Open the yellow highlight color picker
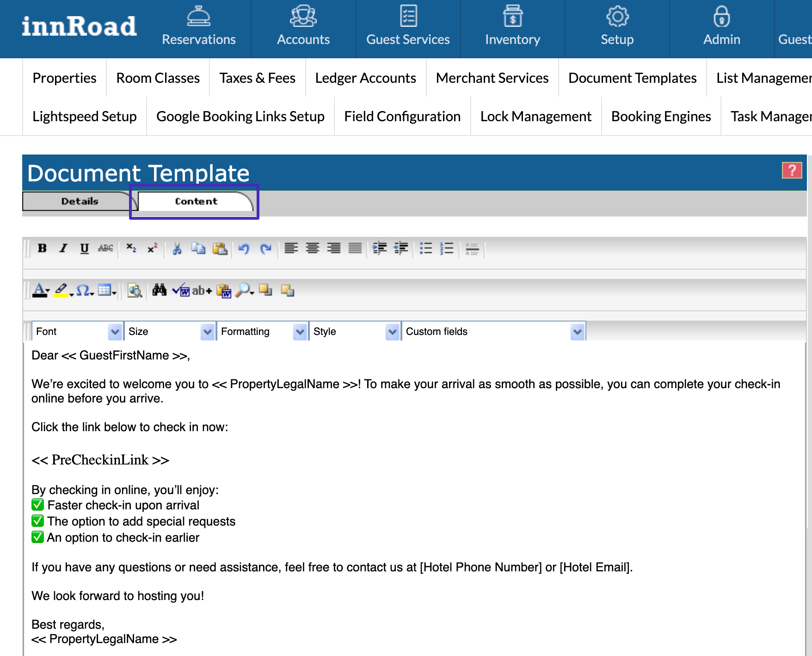The height and width of the screenshot is (656, 812). pyautogui.click(x=63, y=291)
